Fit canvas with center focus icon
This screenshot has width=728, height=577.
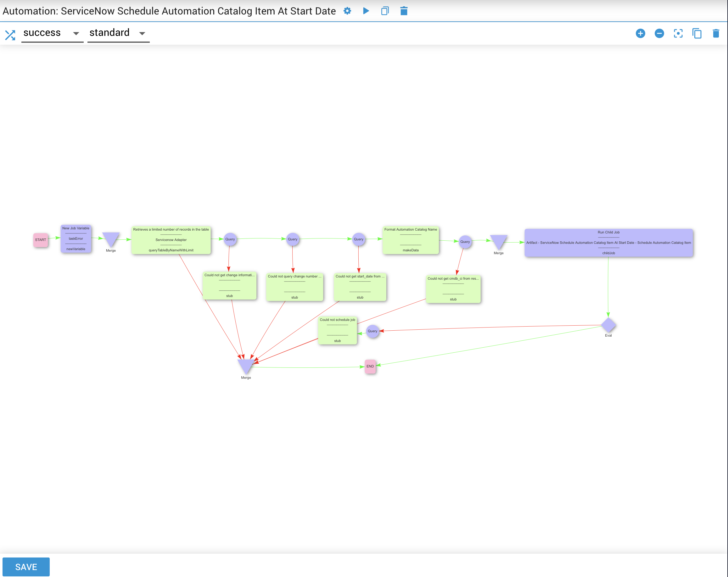pyautogui.click(x=678, y=33)
